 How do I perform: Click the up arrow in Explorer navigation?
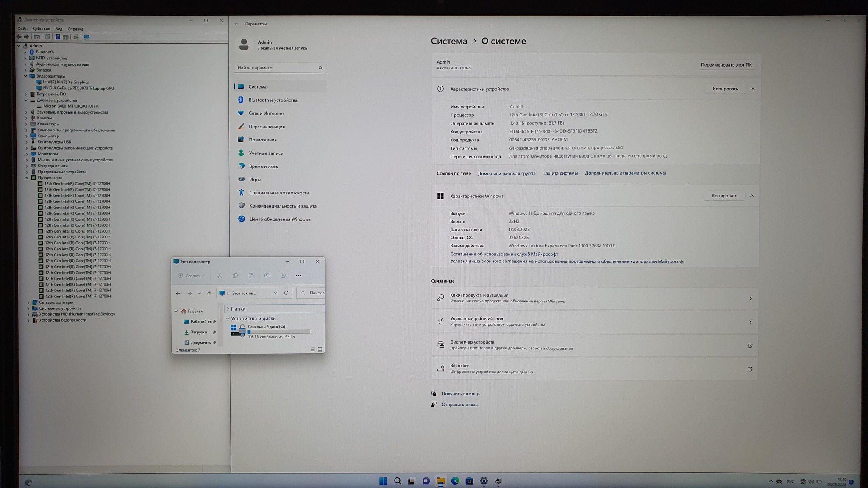coord(209,294)
